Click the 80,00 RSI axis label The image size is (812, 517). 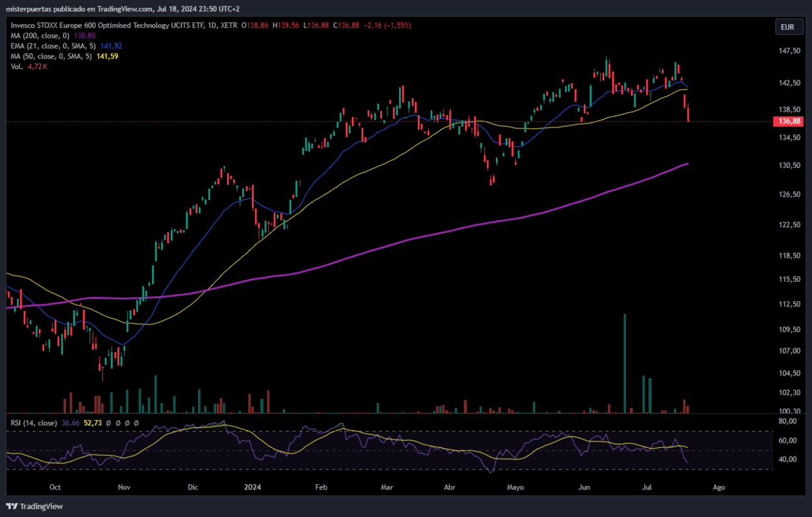point(786,422)
